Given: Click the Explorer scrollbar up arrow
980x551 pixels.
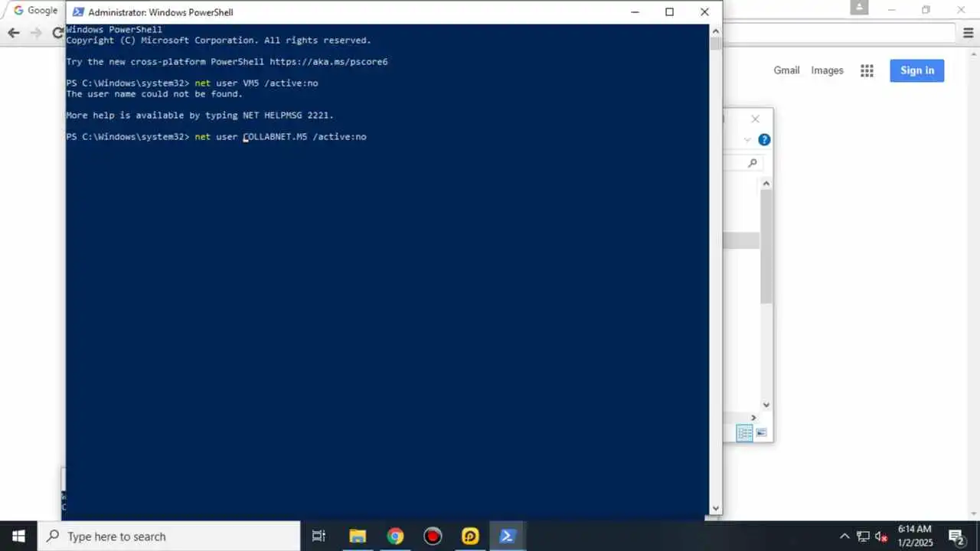Looking at the screenshot, I should click(x=766, y=184).
